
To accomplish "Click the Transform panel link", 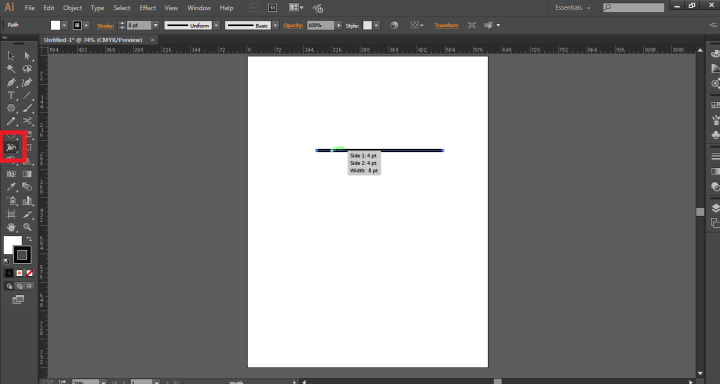I will pos(446,26).
